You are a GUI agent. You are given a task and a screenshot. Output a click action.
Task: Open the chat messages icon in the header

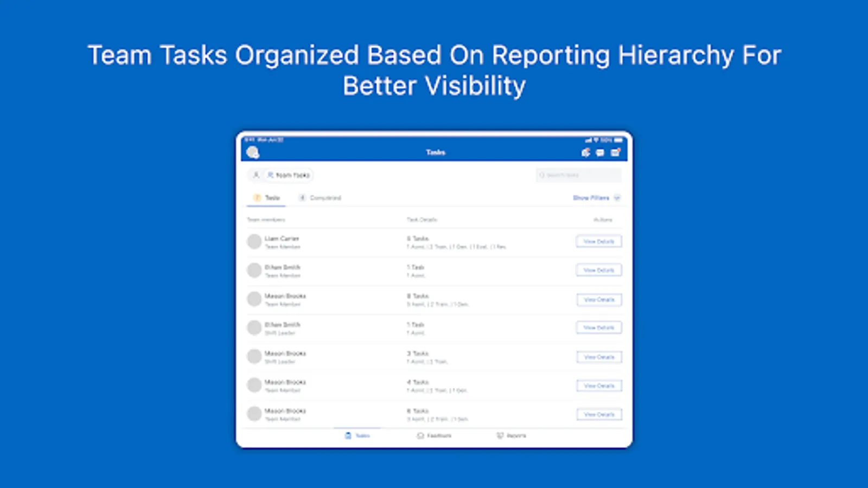pos(600,153)
